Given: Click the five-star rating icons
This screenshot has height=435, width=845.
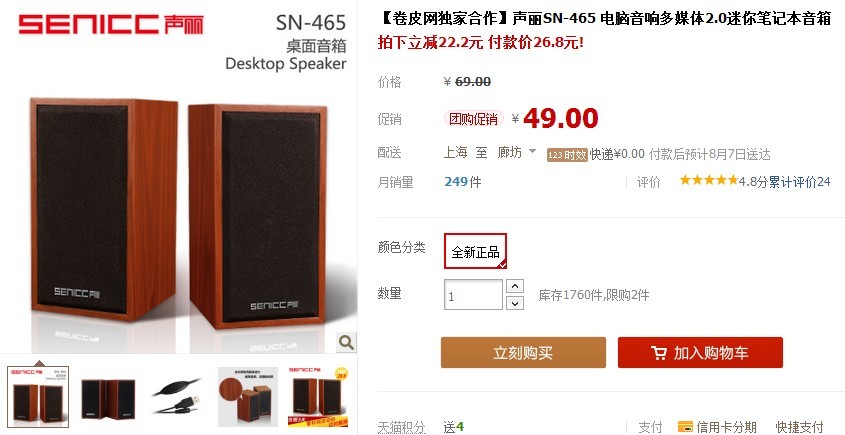Looking at the screenshot, I should [709, 181].
